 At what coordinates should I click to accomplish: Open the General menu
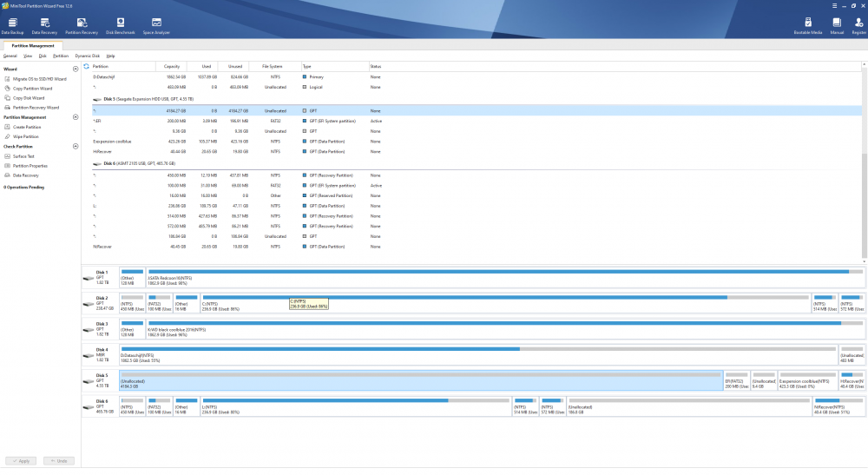click(10, 56)
